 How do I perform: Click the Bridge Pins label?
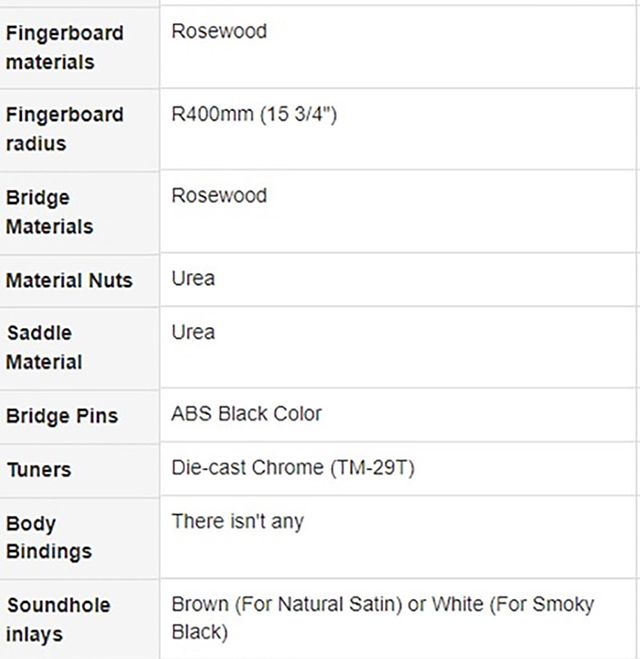pyautogui.click(x=61, y=416)
